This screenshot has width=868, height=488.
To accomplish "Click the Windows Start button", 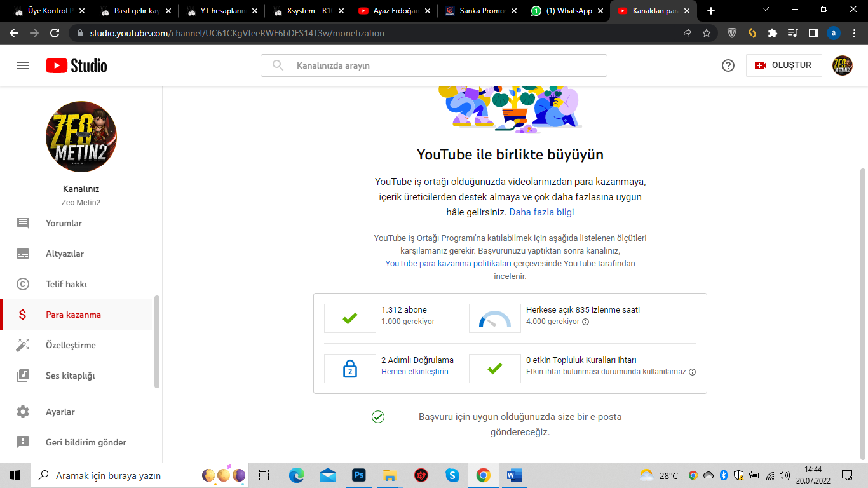I will pos(15,475).
